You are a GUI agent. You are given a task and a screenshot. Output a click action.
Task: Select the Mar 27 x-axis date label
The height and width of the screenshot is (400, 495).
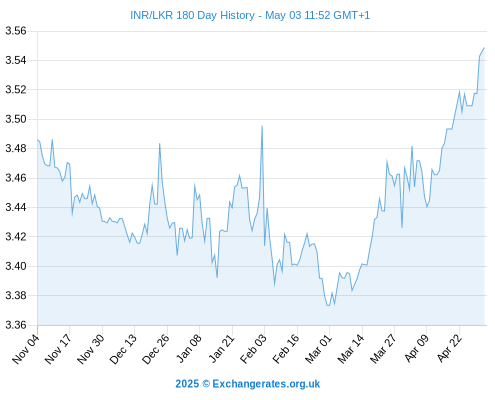(383, 349)
